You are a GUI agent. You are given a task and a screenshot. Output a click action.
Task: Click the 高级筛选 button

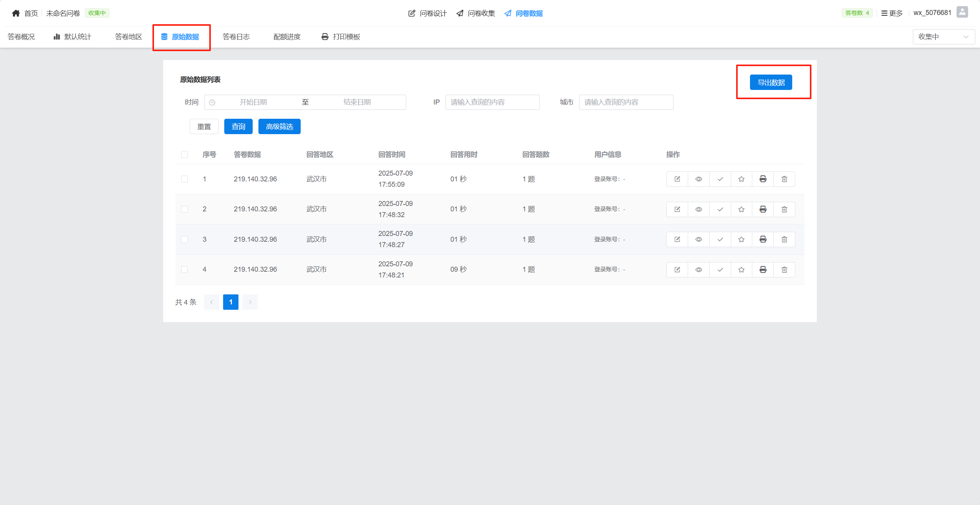tap(279, 126)
